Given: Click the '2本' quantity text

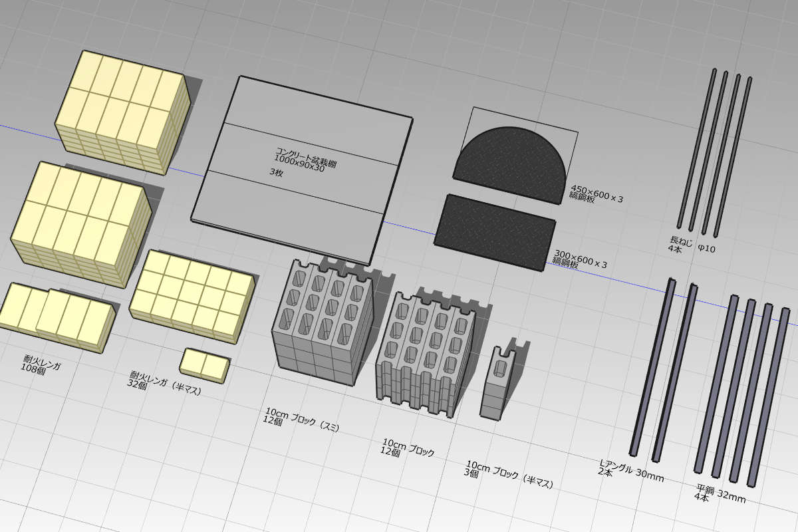Looking at the screenshot, I should [604, 472].
